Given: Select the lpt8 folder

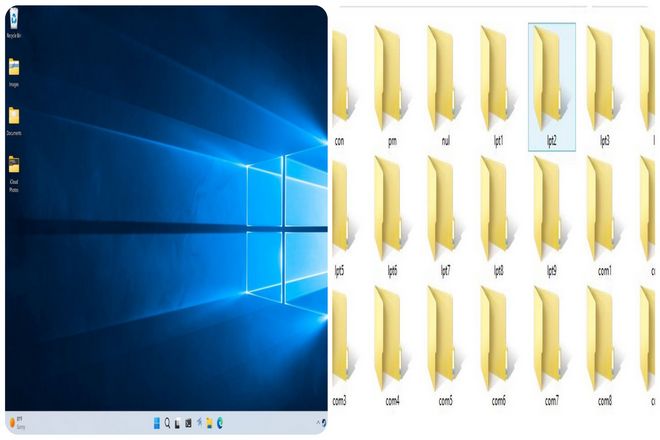Looking at the screenshot, I should coord(498,216).
